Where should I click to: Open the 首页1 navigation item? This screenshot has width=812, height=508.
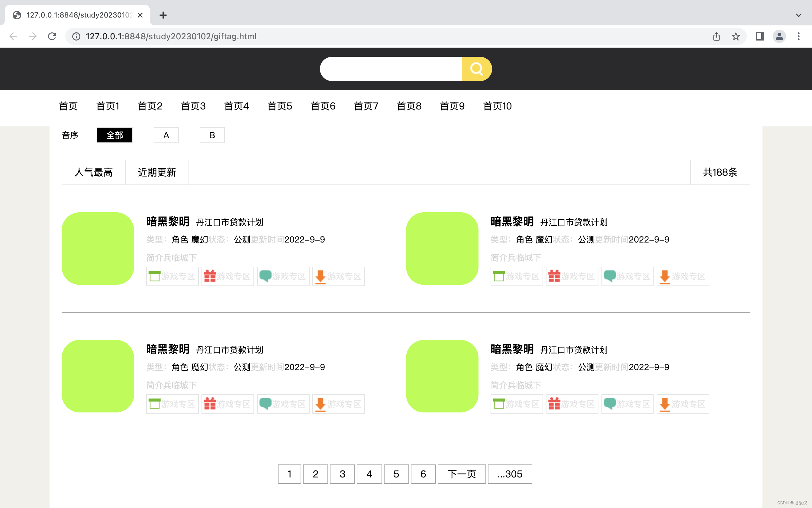point(108,106)
